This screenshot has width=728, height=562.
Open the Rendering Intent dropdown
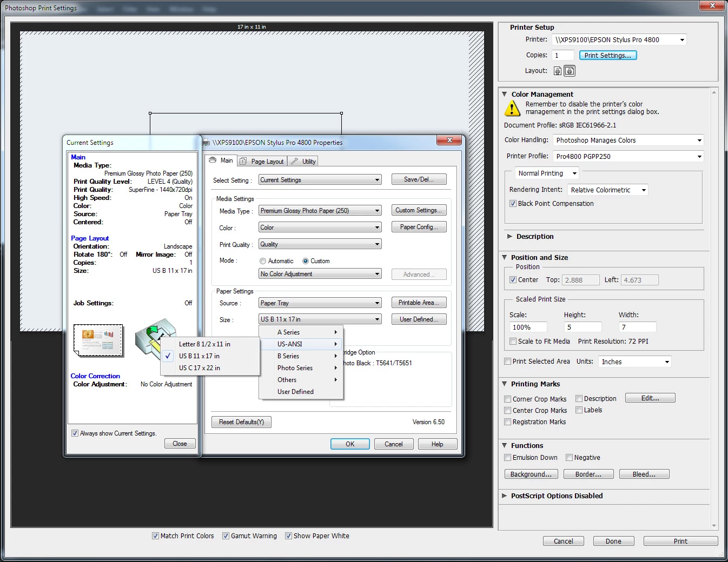[x=608, y=190]
